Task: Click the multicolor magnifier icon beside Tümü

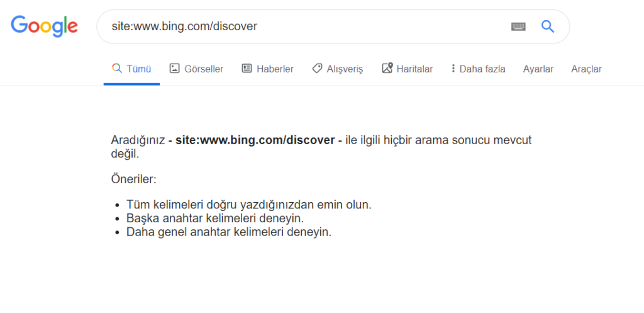Action: (117, 68)
